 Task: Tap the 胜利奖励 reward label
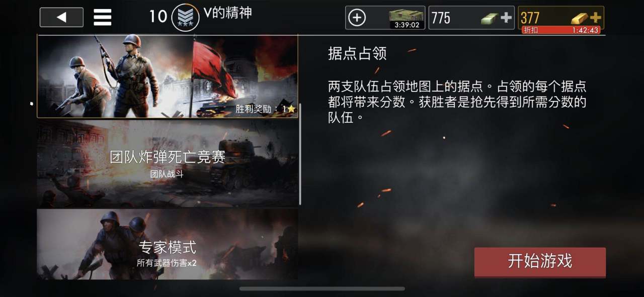pyautogui.click(x=257, y=109)
